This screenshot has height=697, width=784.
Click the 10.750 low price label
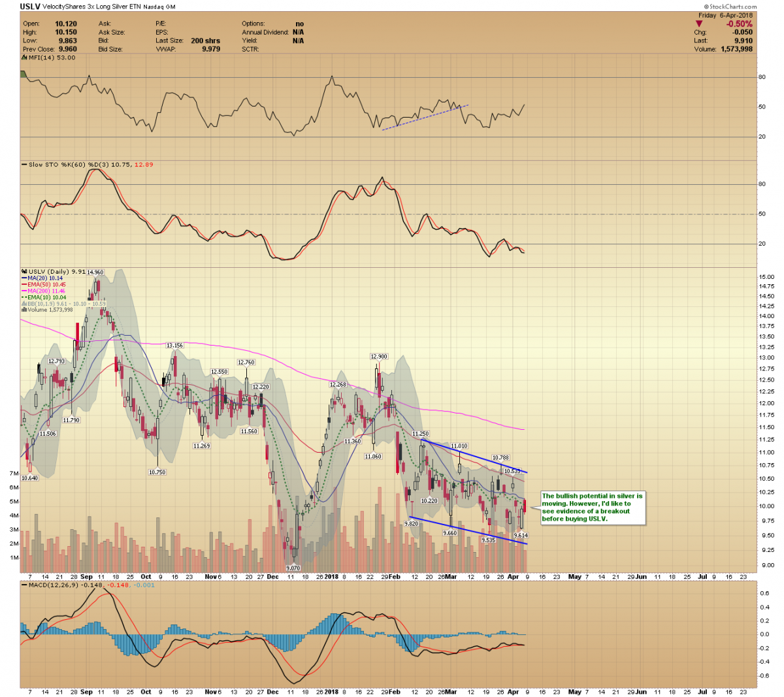[157, 472]
